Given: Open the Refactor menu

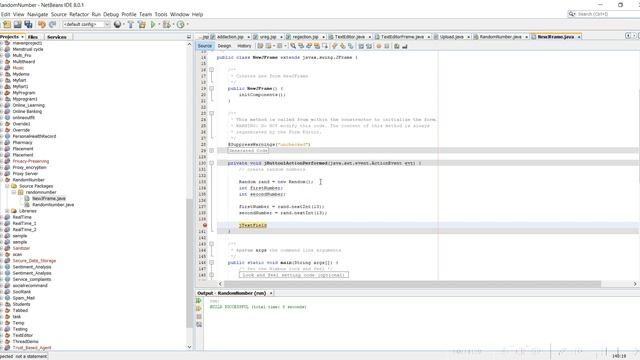Looking at the screenshot, I should click(x=79, y=14).
